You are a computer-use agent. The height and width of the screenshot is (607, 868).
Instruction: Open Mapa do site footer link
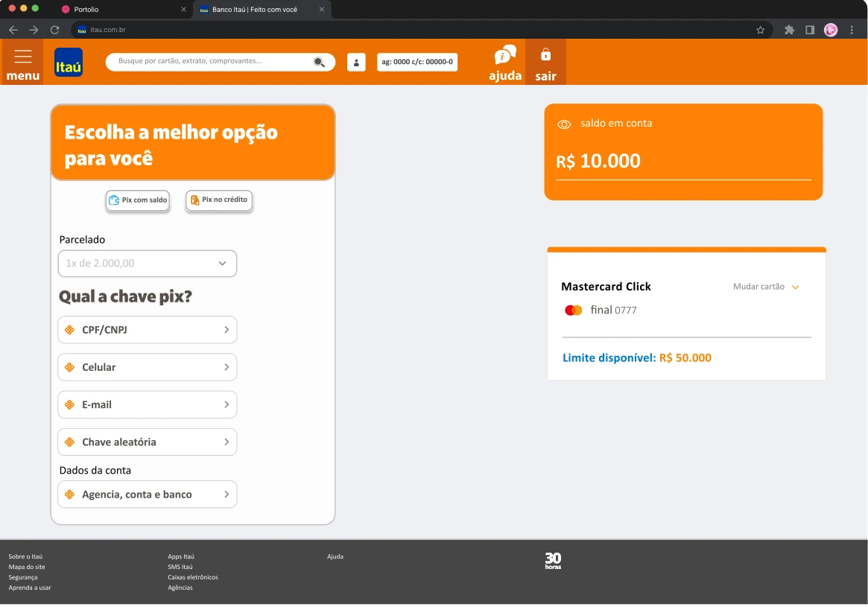click(x=27, y=568)
